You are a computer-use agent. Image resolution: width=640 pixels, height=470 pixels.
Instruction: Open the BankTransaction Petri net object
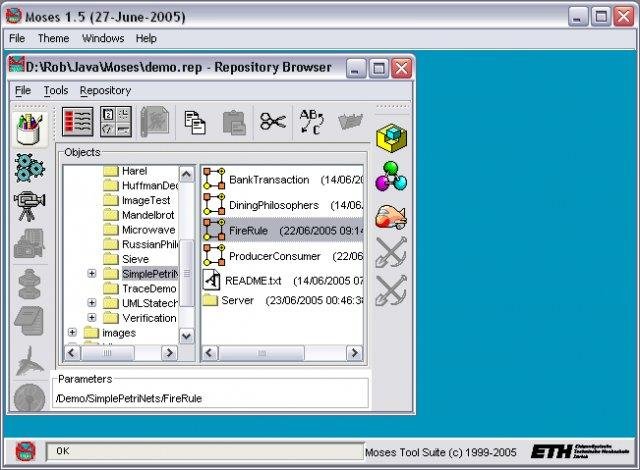(282, 180)
